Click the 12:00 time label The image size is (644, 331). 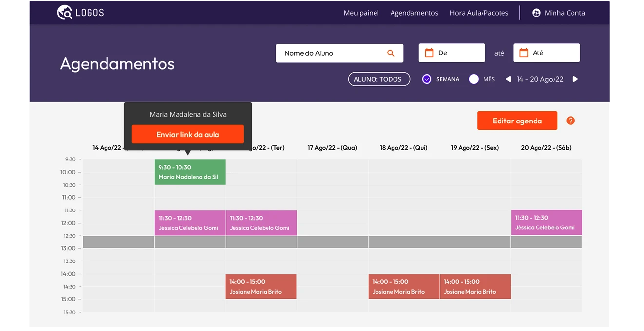pos(68,223)
